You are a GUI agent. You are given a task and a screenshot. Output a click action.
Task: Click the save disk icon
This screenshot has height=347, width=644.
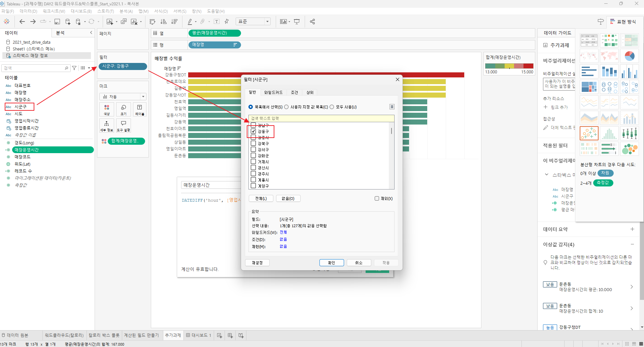[x=57, y=22]
